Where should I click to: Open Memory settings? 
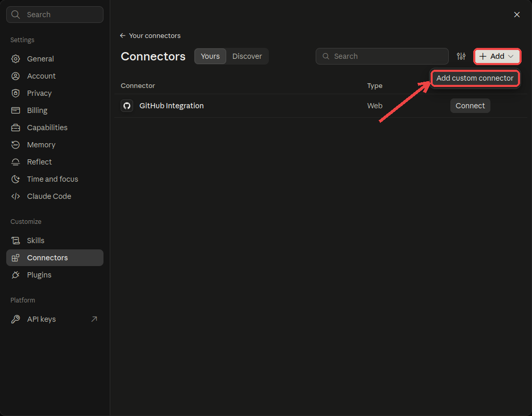coord(55,145)
